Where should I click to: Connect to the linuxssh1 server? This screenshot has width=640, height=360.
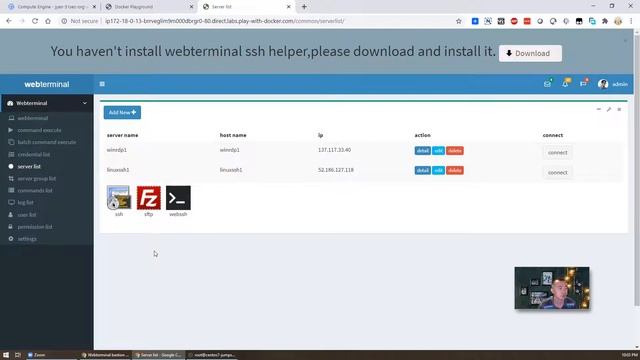558,173
